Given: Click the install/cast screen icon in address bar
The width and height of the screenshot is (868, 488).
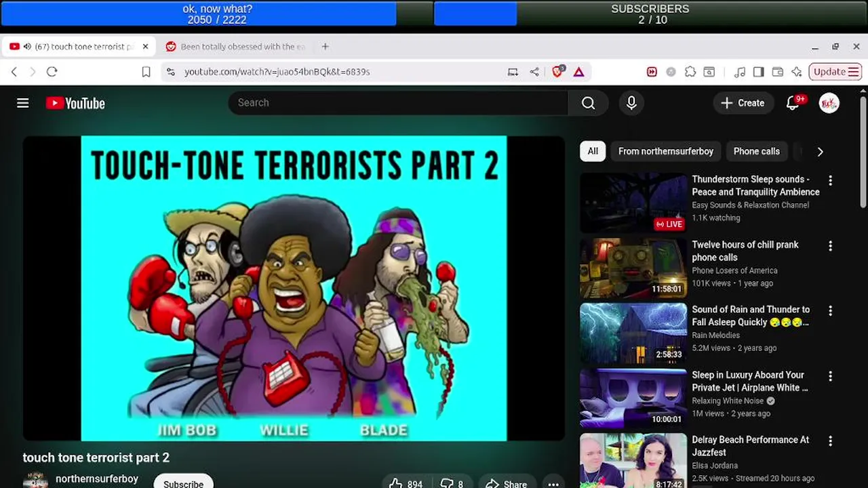Looking at the screenshot, I should click(513, 72).
